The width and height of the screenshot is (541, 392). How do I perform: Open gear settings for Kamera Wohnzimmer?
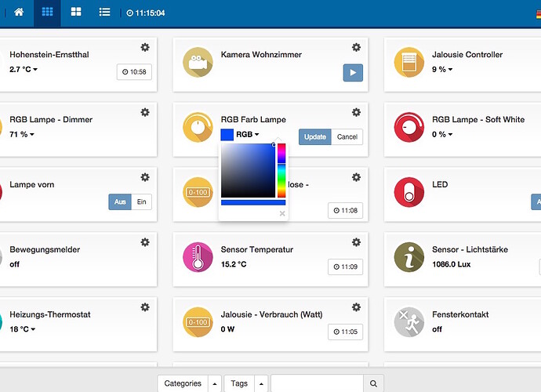[356, 48]
